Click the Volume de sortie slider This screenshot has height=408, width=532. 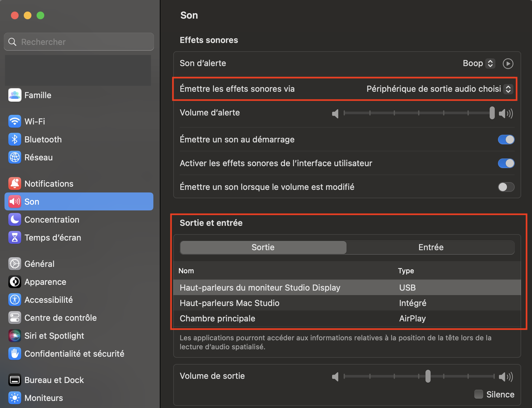point(419,376)
